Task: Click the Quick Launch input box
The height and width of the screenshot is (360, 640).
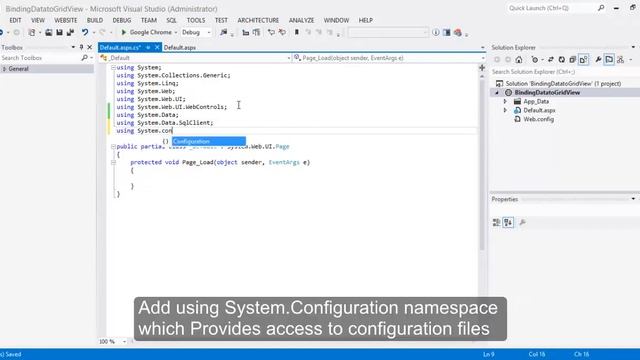Action: (x=552, y=8)
